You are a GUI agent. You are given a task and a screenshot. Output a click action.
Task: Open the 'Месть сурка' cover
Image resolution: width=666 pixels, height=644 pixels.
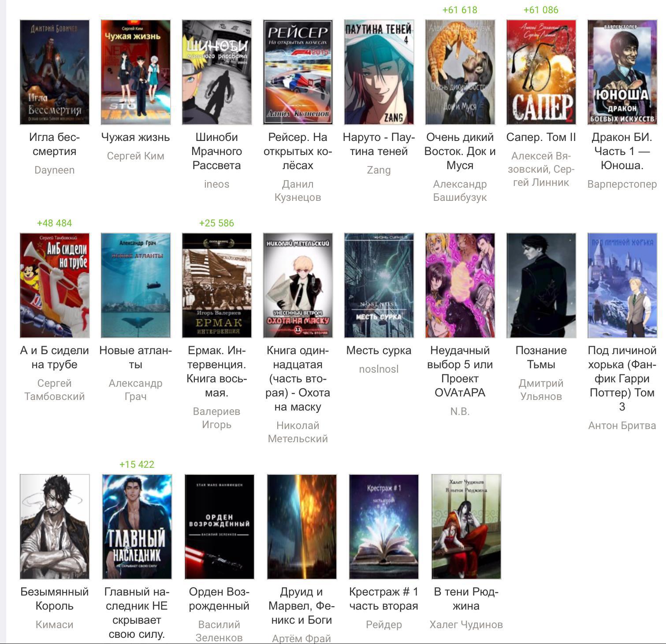[379, 285]
